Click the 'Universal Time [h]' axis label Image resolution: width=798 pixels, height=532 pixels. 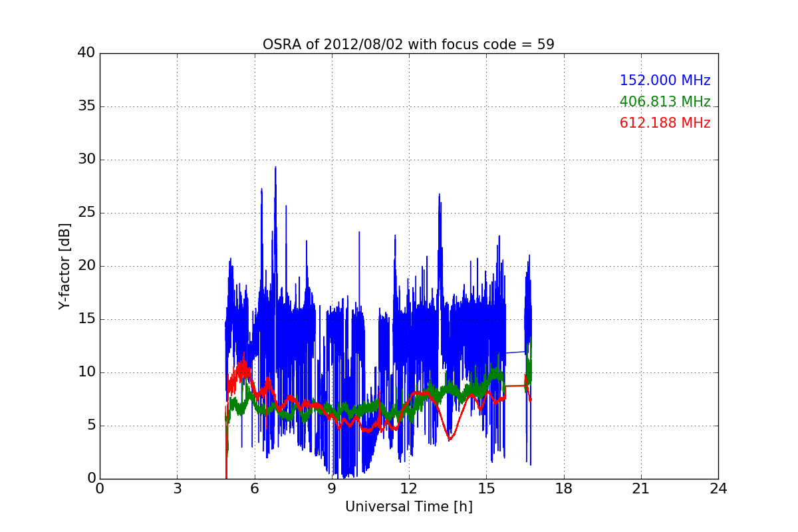(x=408, y=507)
